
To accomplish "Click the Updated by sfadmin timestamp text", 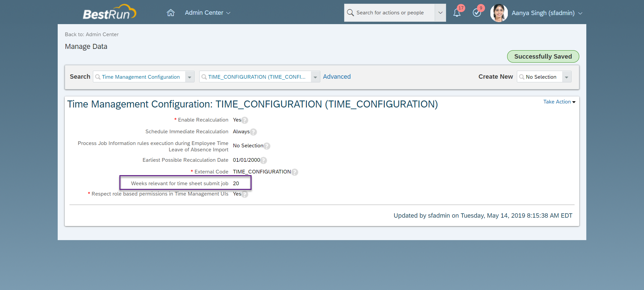I will point(483,216).
